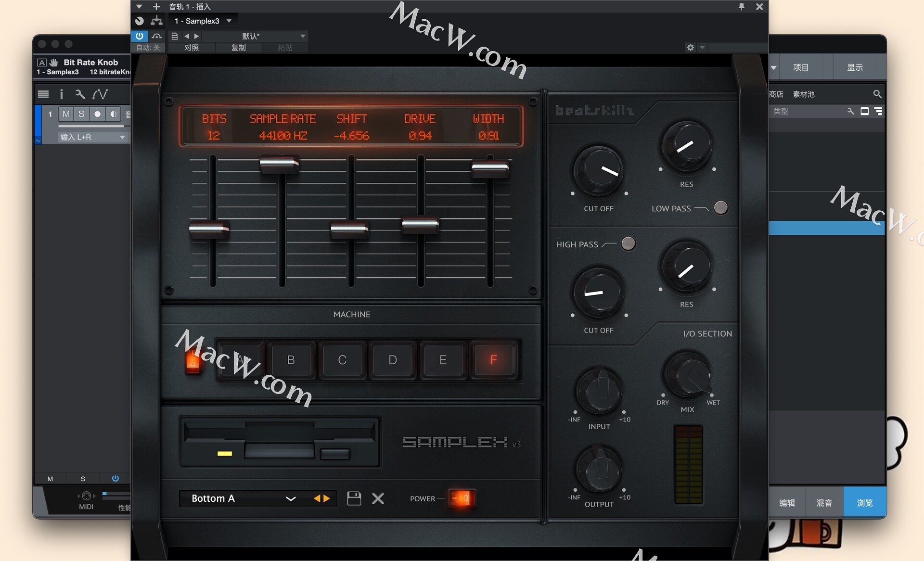Image resolution: width=924 pixels, height=561 pixels.
Task: Click the hand icon beside Bit Rate Knob
Action: point(54,63)
